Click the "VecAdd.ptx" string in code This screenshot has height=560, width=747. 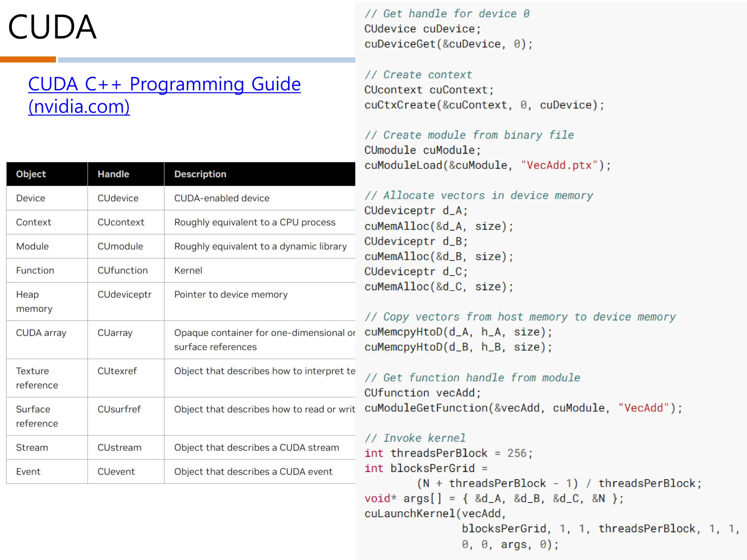[559, 166]
